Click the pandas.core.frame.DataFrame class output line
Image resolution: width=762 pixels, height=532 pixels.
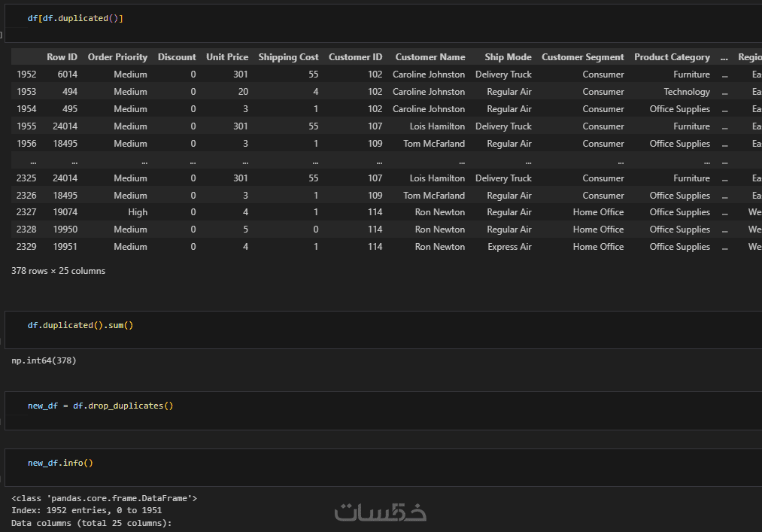[x=104, y=498]
